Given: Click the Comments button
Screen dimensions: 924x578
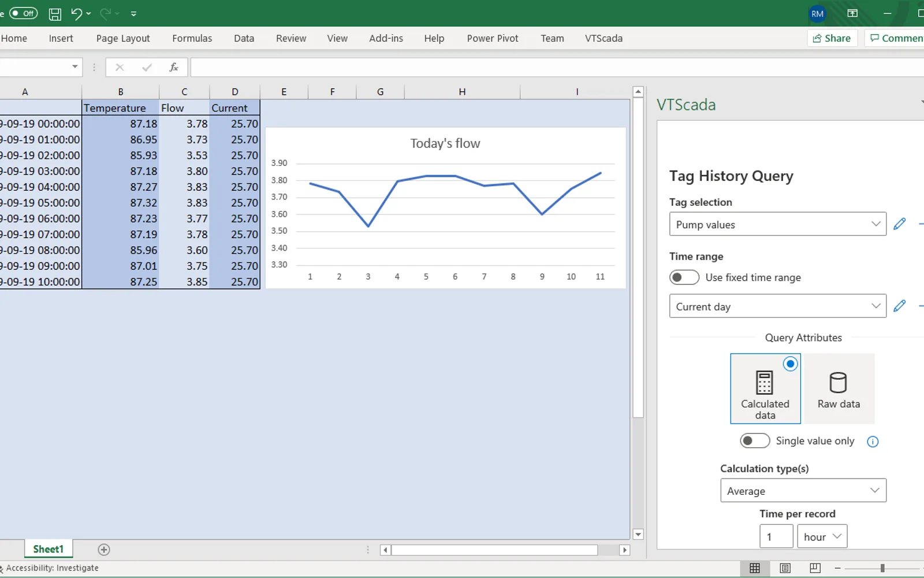Looking at the screenshot, I should [x=896, y=38].
